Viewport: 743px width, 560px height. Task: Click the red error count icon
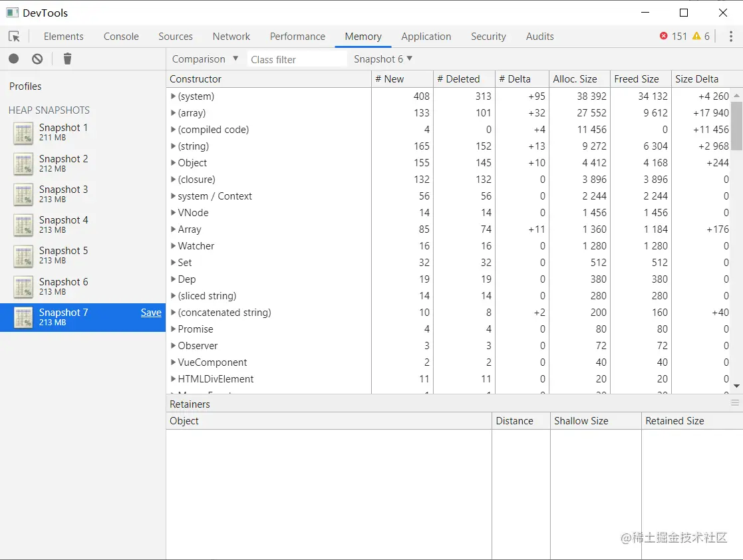(x=663, y=36)
